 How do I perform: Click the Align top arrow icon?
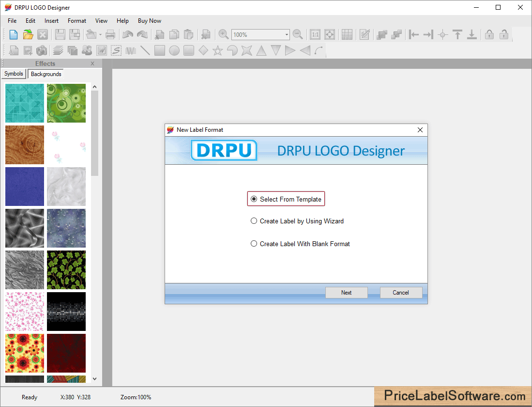click(457, 35)
